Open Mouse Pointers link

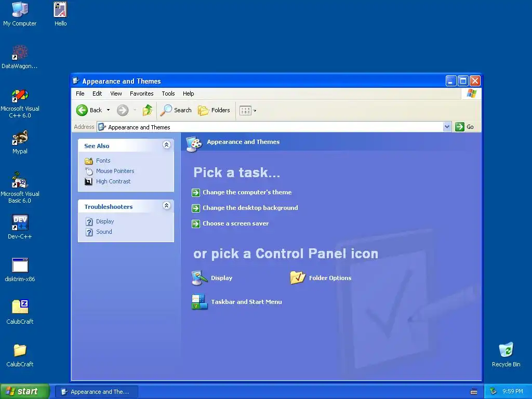coord(109,171)
